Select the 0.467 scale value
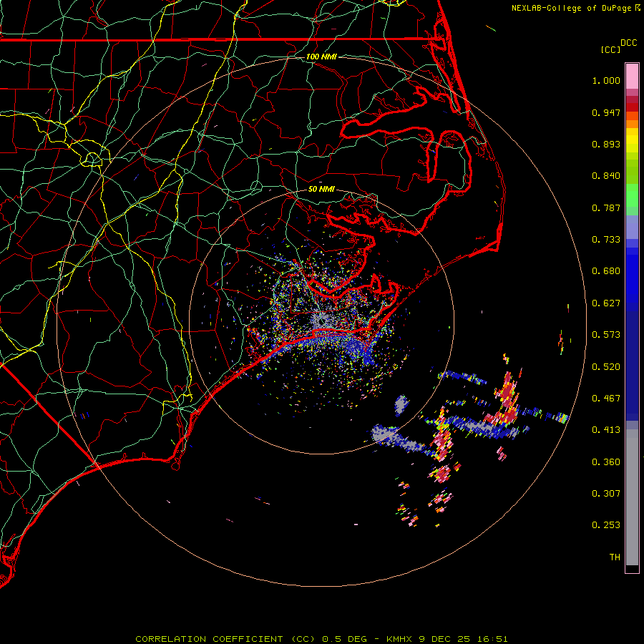The height and width of the screenshot is (644, 644). pyautogui.click(x=606, y=399)
